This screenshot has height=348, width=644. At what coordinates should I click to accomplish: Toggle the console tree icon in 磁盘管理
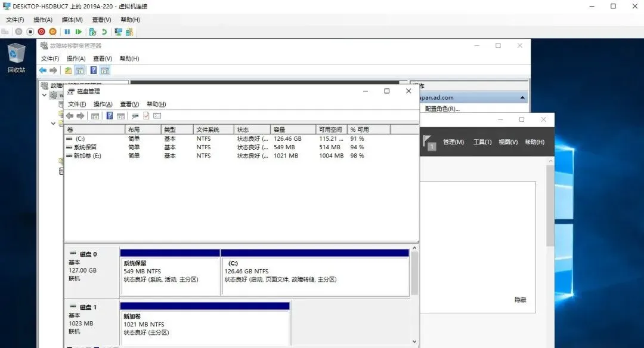point(95,116)
